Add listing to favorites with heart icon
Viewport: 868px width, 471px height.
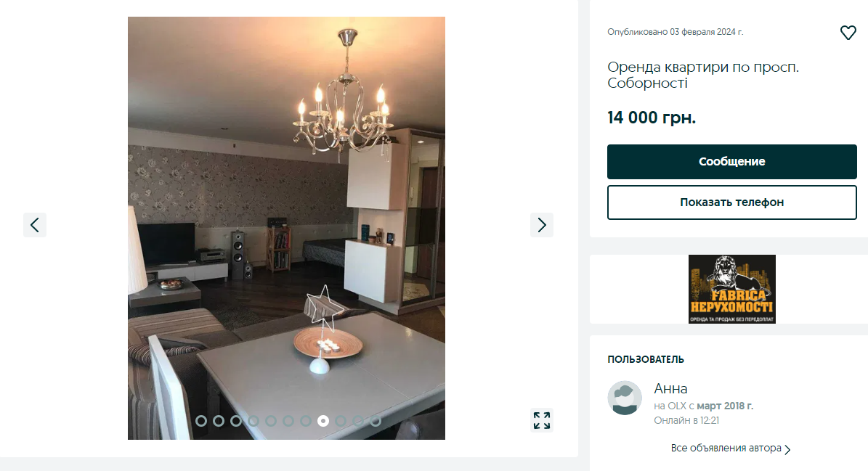[848, 33]
